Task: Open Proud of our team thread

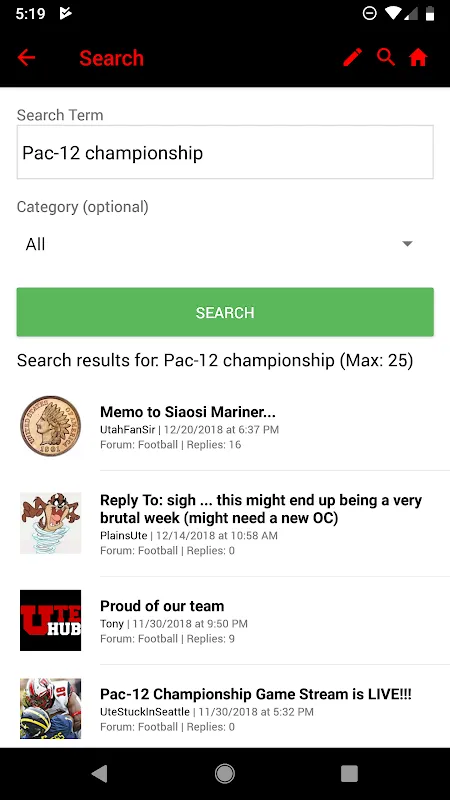Action: pos(162,606)
